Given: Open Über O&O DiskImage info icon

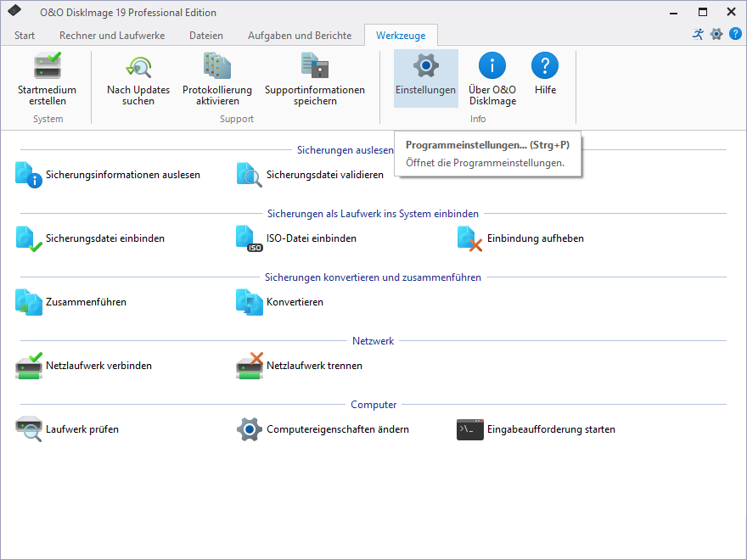Looking at the screenshot, I should (x=492, y=65).
